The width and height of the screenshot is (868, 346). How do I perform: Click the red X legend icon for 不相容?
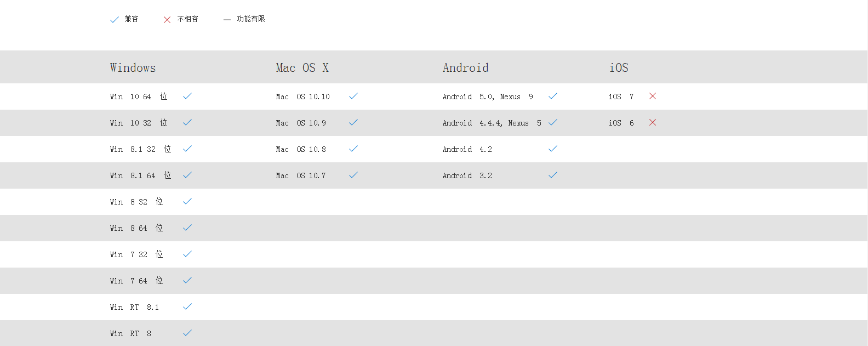(167, 19)
